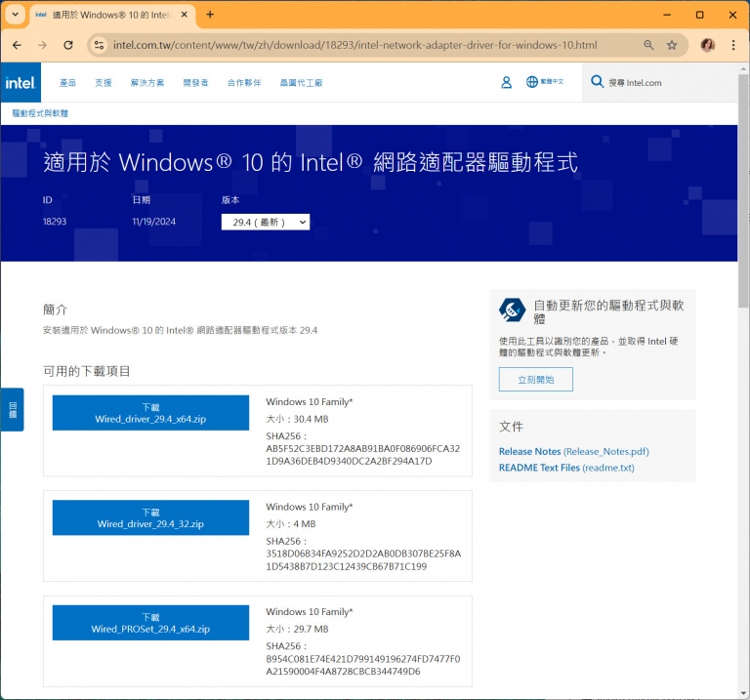The height and width of the screenshot is (700, 750).
Task: Click the zoom magnifier icon in address bar
Action: pyautogui.click(x=648, y=45)
